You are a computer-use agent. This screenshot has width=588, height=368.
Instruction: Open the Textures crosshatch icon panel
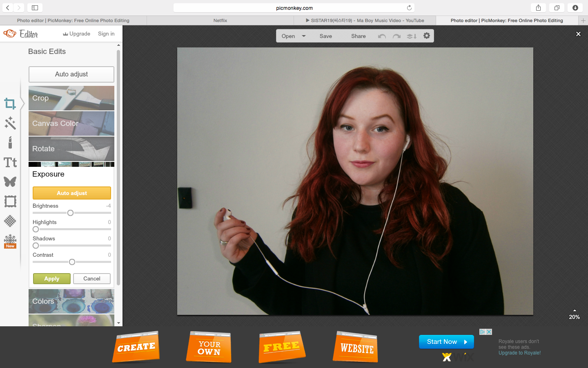pos(10,221)
